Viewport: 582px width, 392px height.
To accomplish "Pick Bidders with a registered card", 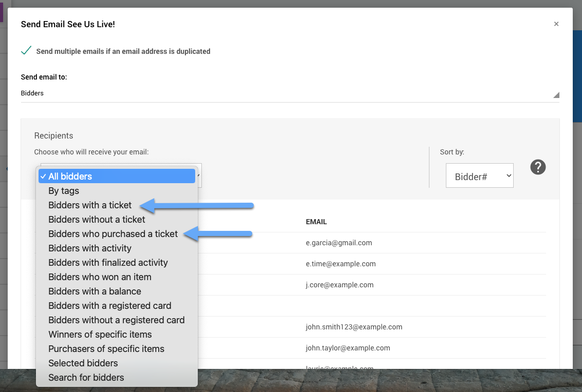I will pyautogui.click(x=109, y=306).
